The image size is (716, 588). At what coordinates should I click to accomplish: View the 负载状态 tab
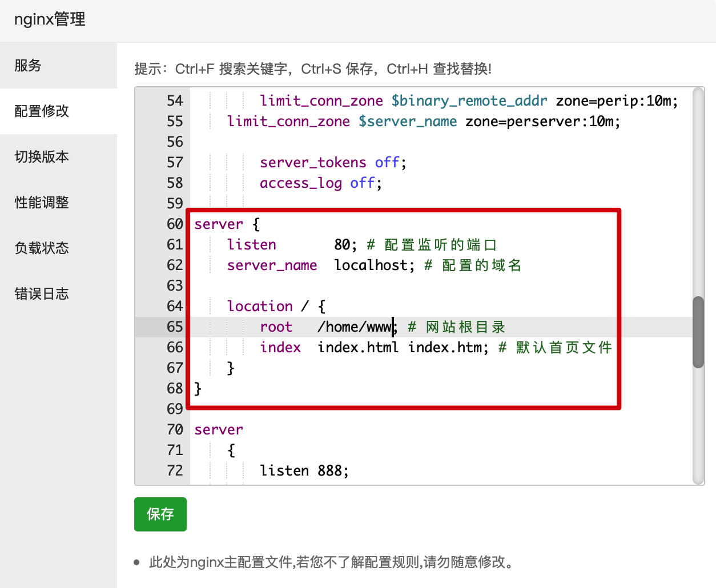click(x=42, y=248)
